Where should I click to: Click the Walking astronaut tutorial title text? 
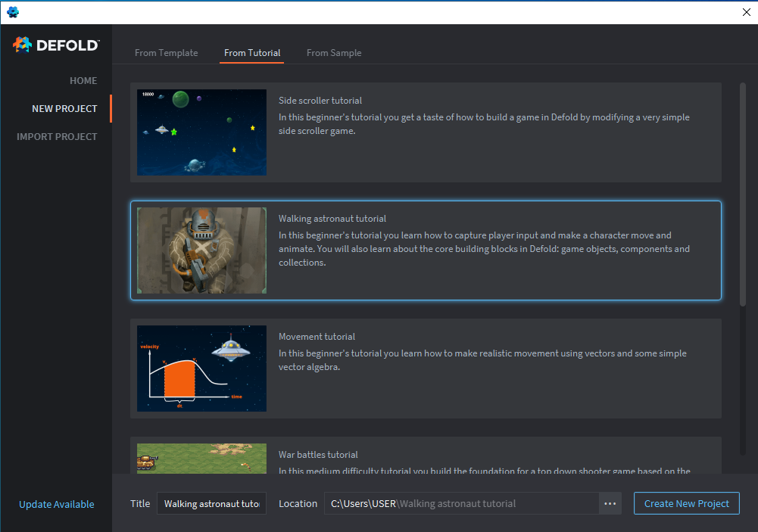(332, 219)
